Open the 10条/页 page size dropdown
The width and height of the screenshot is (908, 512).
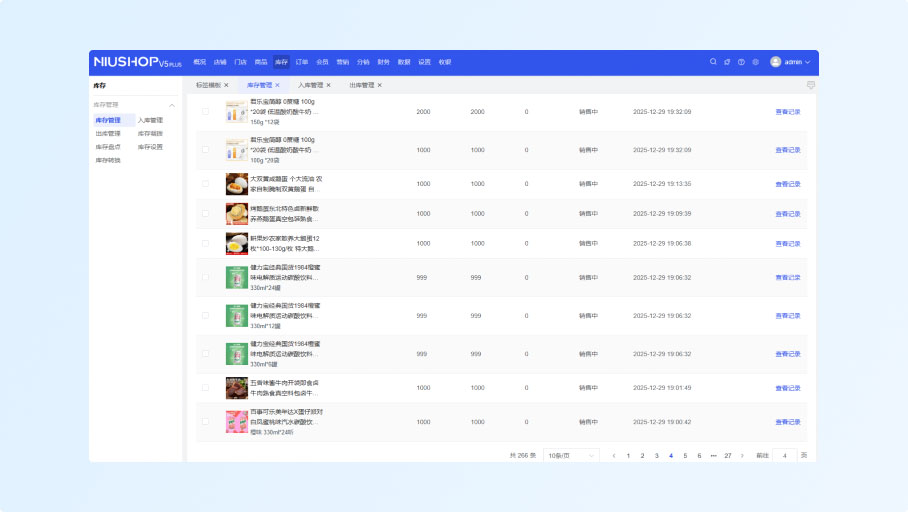point(572,456)
